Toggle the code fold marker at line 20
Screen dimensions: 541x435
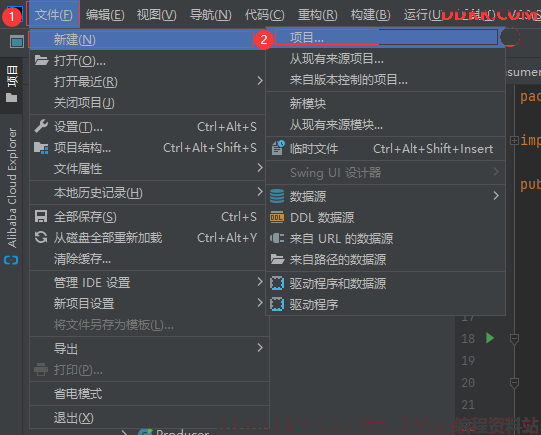(x=514, y=383)
